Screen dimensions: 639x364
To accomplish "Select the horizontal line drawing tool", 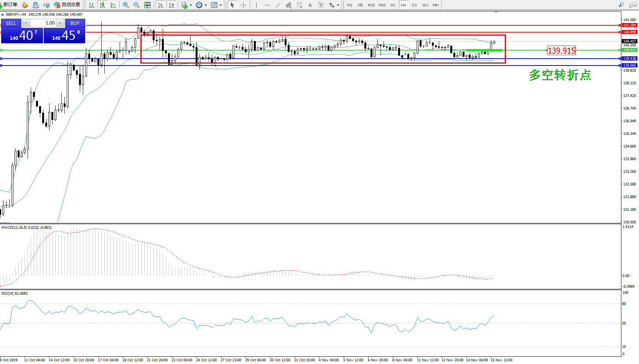I will (x=267, y=5).
